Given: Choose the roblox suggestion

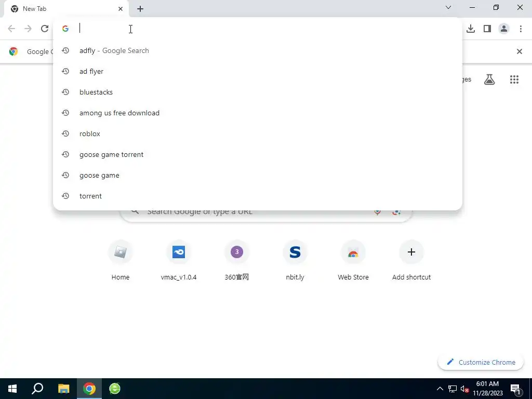Looking at the screenshot, I should coord(258,134).
